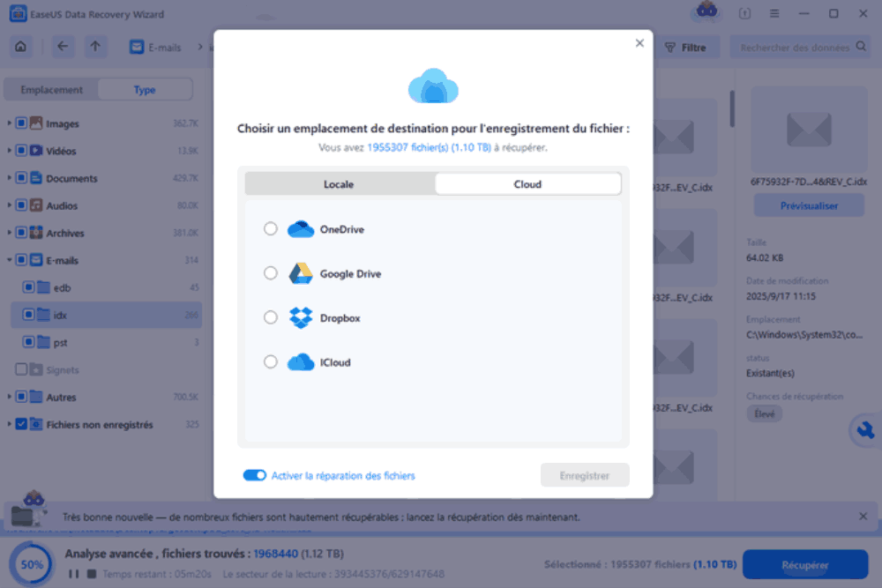
Task: Click the update icon in title bar
Action: pyautogui.click(x=744, y=13)
